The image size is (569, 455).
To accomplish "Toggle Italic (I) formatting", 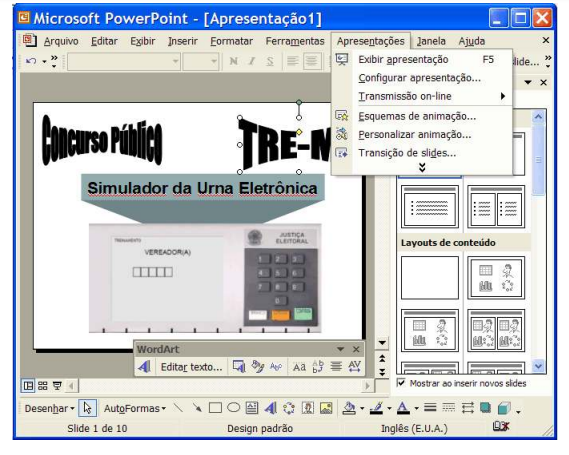I will click(251, 61).
